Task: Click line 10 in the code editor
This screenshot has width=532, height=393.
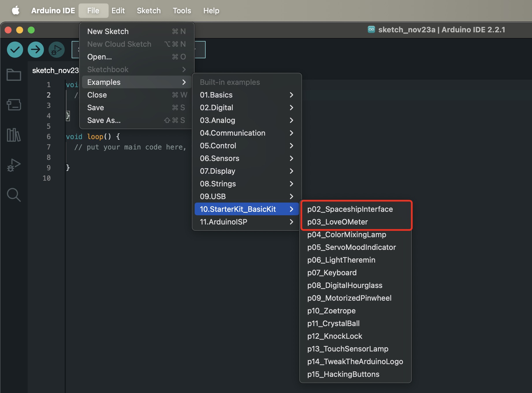Action: 116,178
